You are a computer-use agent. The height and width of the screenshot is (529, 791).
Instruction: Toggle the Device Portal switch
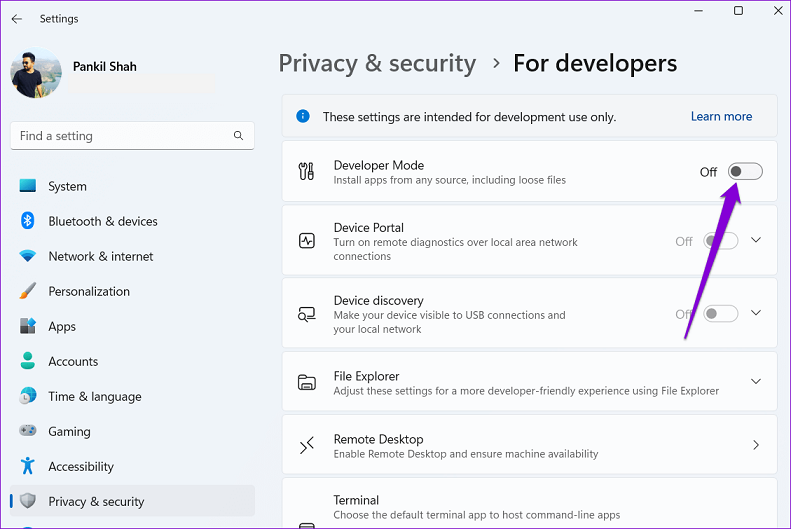coord(721,241)
